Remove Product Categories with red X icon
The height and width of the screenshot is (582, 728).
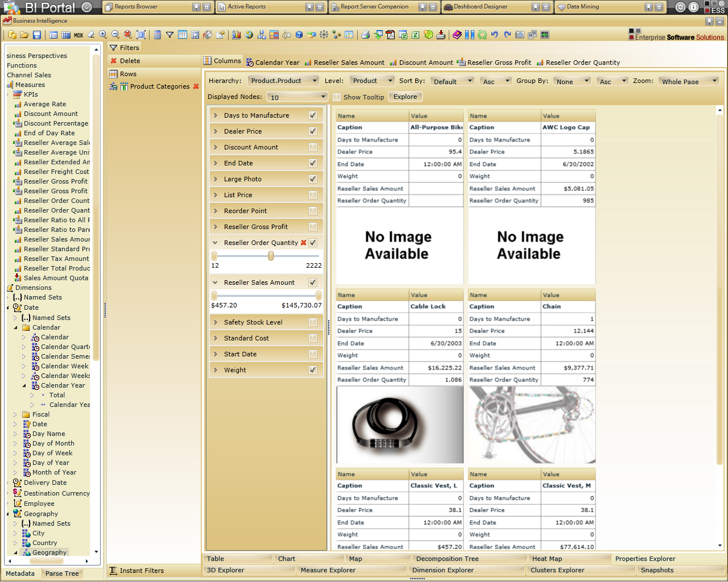coord(196,86)
